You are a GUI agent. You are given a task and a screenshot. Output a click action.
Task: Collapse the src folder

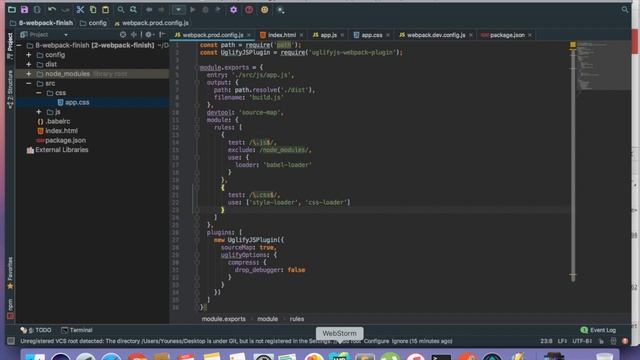click(29, 83)
